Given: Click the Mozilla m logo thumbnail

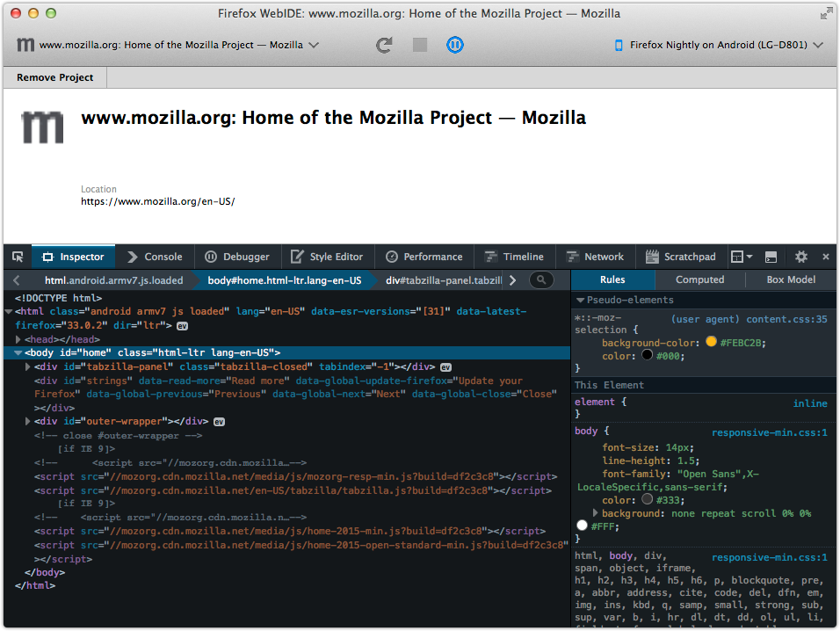Looking at the screenshot, I should pyautogui.click(x=42, y=127).
